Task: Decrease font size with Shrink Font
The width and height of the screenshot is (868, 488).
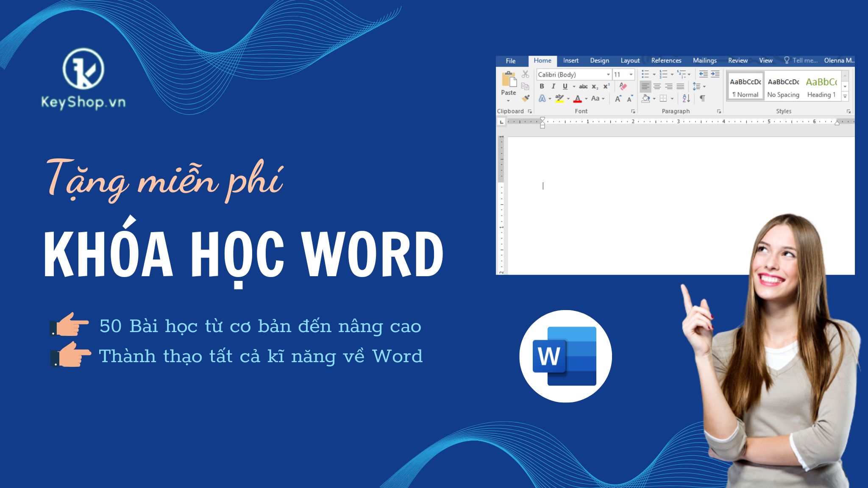Action: pyautogui.click(x=630, y=98)
